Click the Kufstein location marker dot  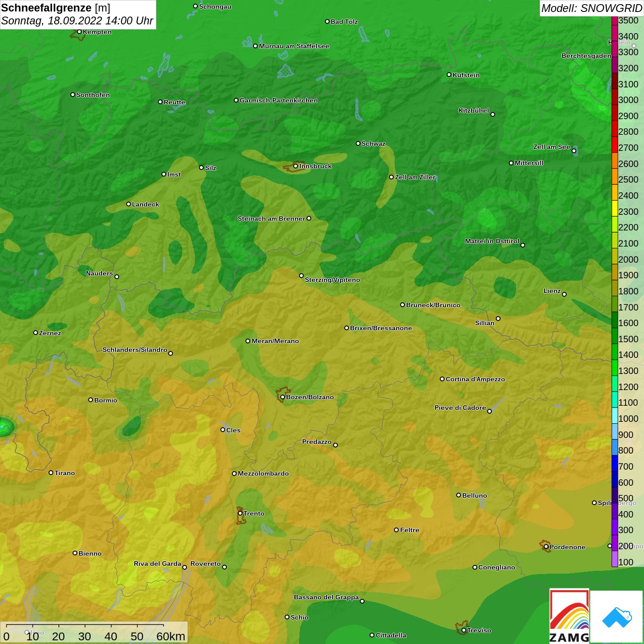coord(449,75)
